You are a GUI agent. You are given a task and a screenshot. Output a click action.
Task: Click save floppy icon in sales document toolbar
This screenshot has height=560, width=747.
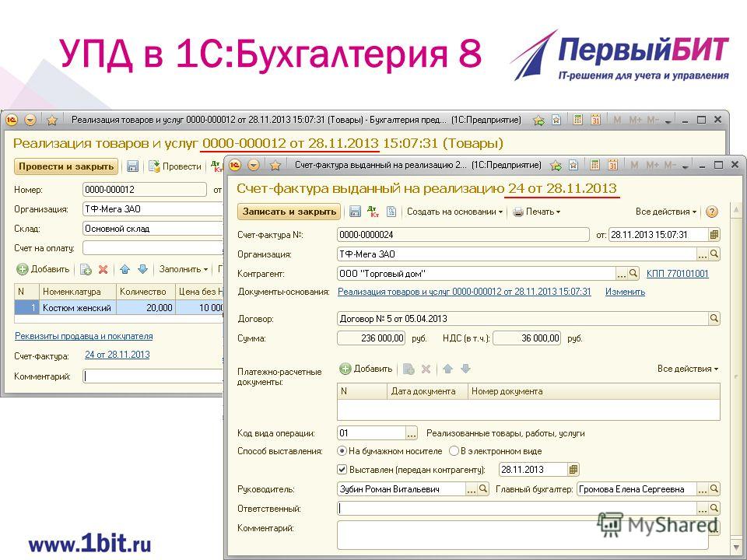pyautogui.click(x=132, y=166)
